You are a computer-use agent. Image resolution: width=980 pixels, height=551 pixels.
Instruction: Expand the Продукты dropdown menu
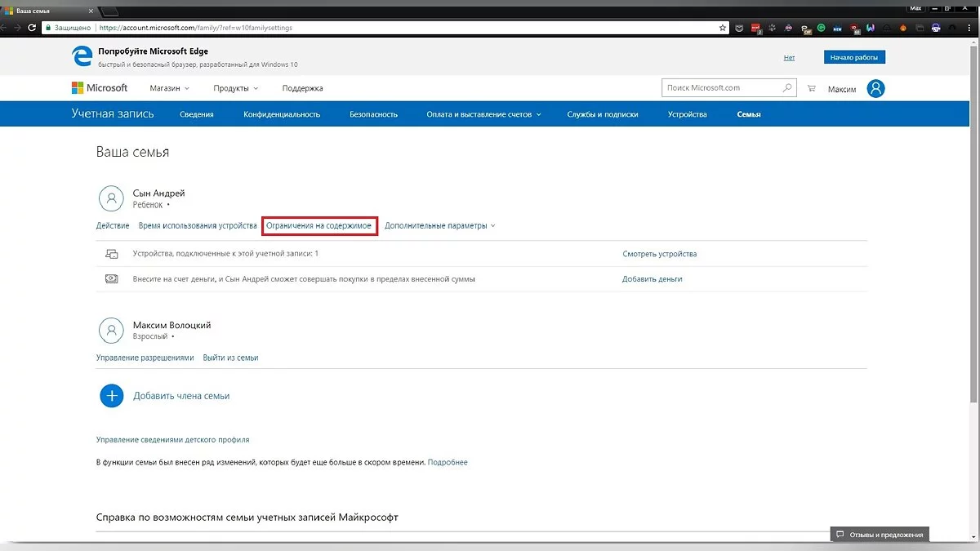tap(235, 88)
